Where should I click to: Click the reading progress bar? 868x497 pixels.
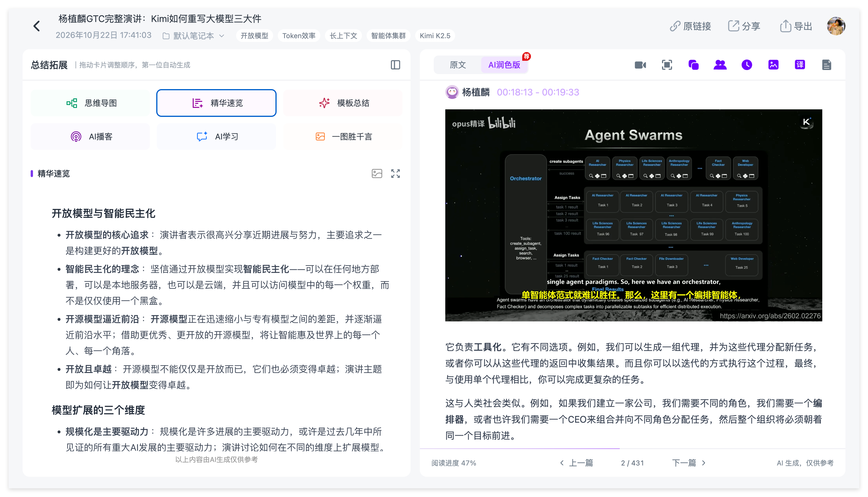(x=632, y=448)
